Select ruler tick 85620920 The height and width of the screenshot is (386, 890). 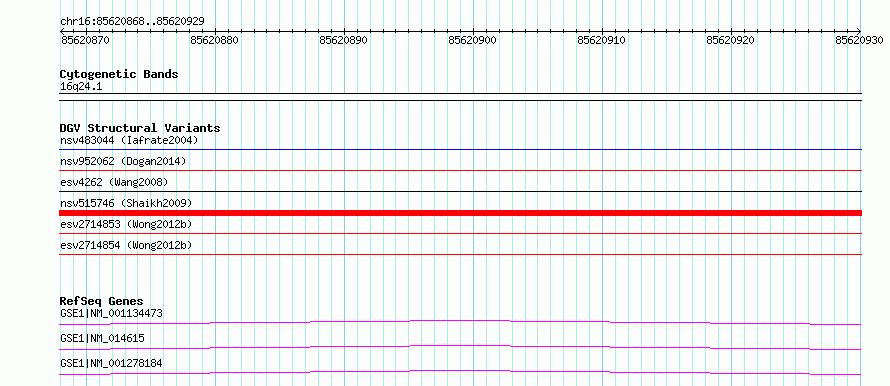[730, 41]
